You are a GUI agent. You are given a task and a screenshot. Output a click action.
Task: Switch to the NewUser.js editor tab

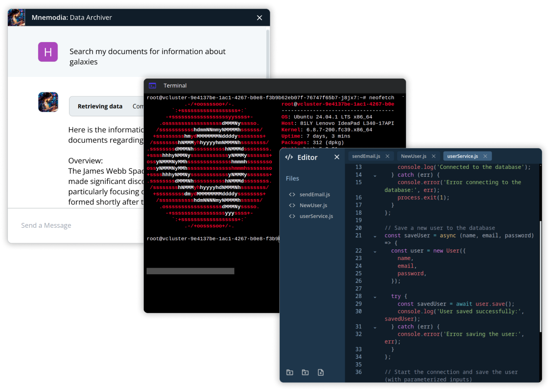[413, 156]
